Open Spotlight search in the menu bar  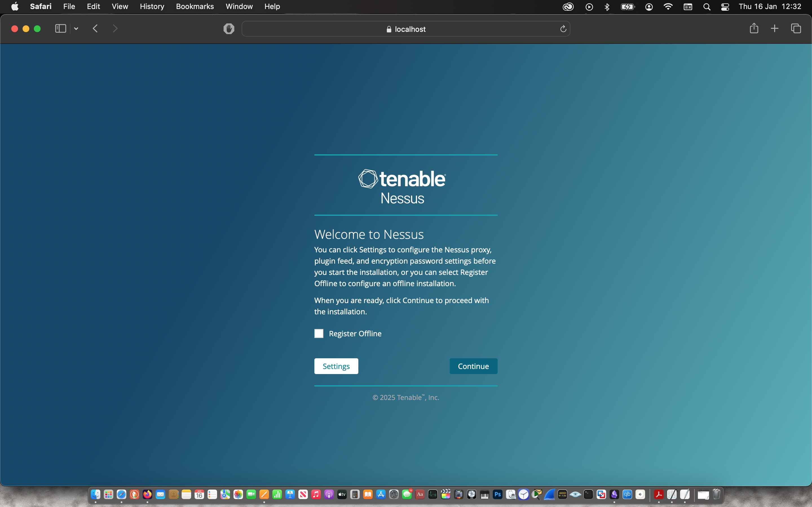click(707, 7)
